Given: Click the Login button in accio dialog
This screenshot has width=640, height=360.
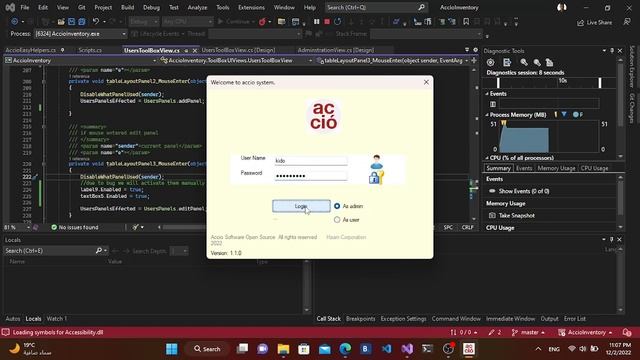Looking at the screenshot, I should tap(301, 206).
